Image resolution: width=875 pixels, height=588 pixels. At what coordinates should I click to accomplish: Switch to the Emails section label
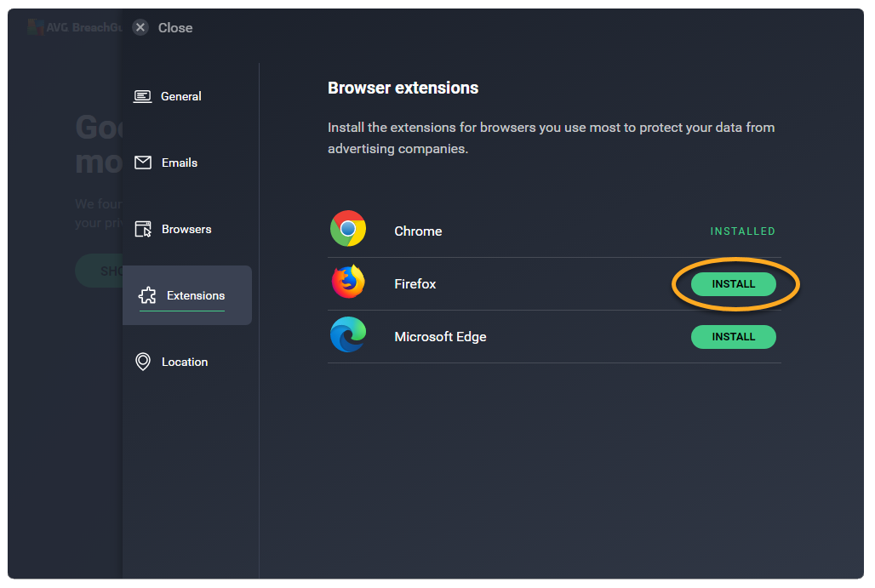(x=180, y=163)
